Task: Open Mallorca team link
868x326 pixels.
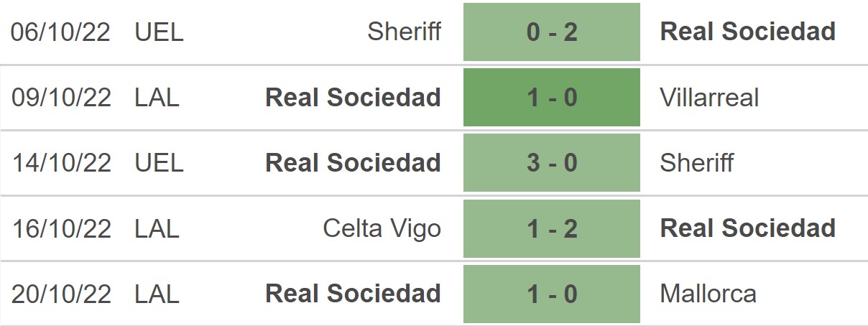Action: pyautogui.click(x=708, y=294)
